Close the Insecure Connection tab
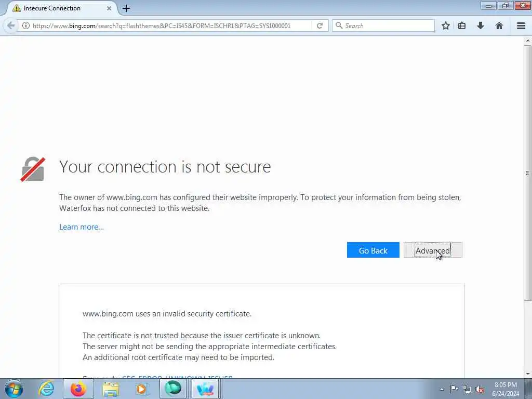The image size is (532, 399). [109, 8]
